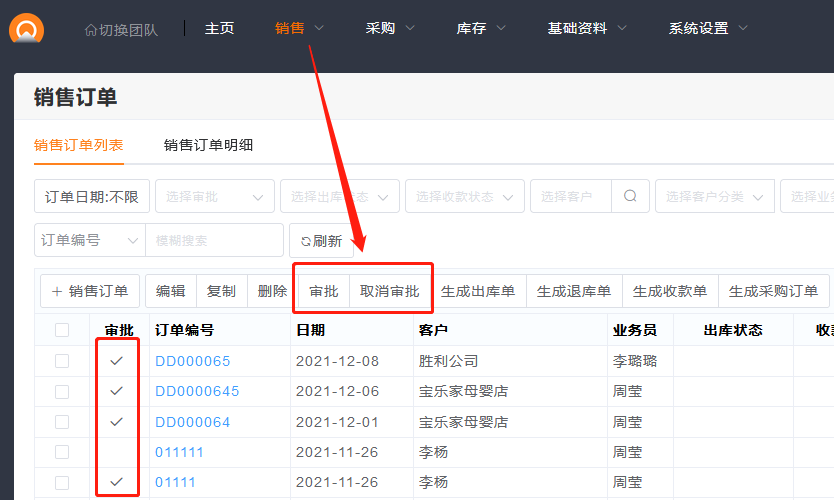Click the orange app logo icon
Viewport: 834px width, 500px height.
[26, 29]
